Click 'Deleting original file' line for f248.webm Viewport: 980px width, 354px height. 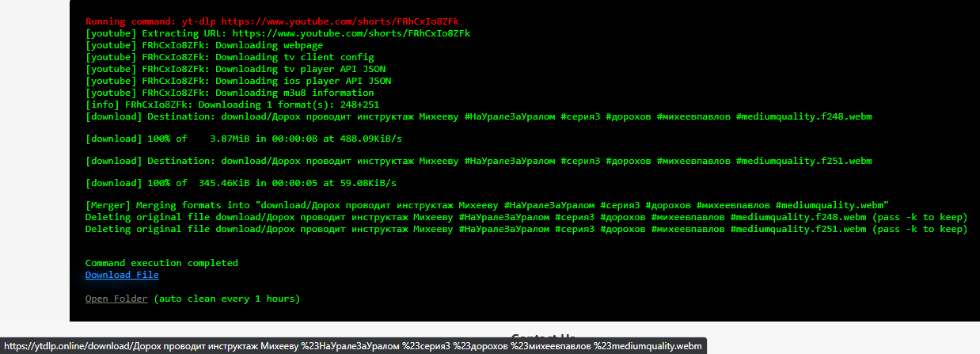coord(526,217)
